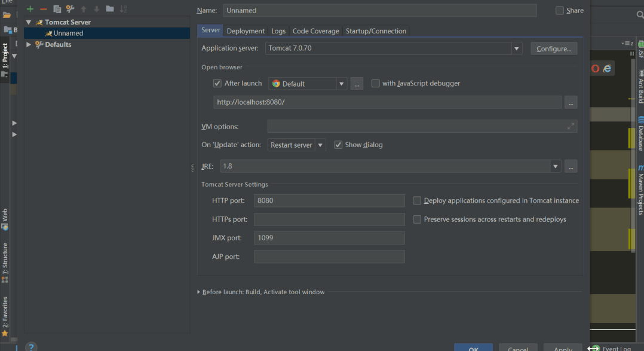Switch to the Startup/Connection tab
644x351 pixels.
(x=376, y=31)
